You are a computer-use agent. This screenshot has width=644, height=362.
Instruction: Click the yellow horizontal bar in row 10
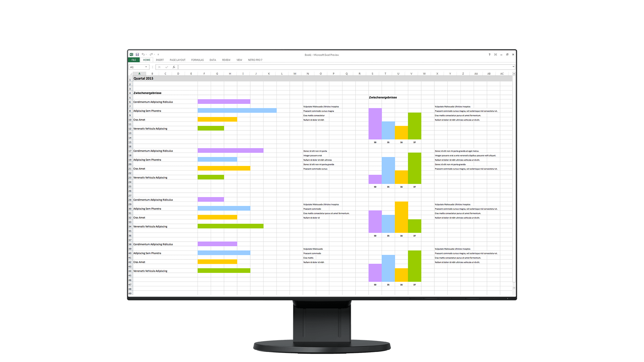pyautogui.click(x=217, y=119)
